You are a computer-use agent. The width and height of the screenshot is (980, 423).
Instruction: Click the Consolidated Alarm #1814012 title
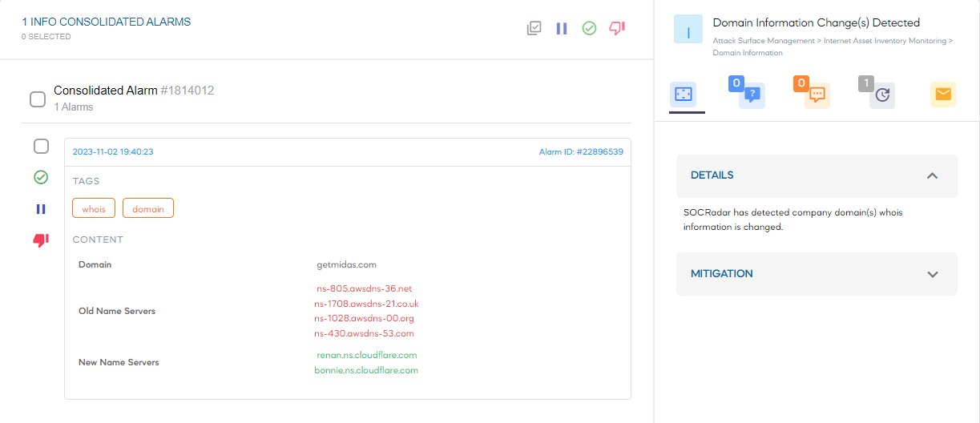click(x=134, y=91)
